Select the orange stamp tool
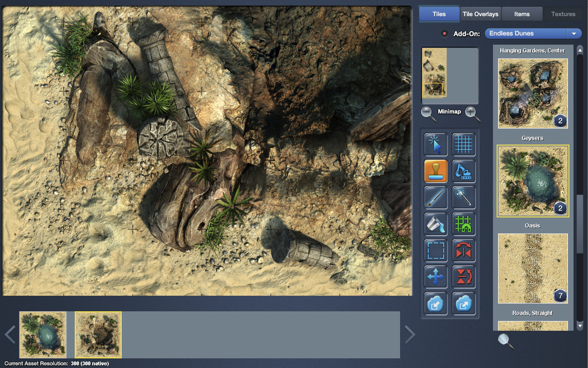Image resolution: width=588 pixels, height=368 pixels. [435, 171]
